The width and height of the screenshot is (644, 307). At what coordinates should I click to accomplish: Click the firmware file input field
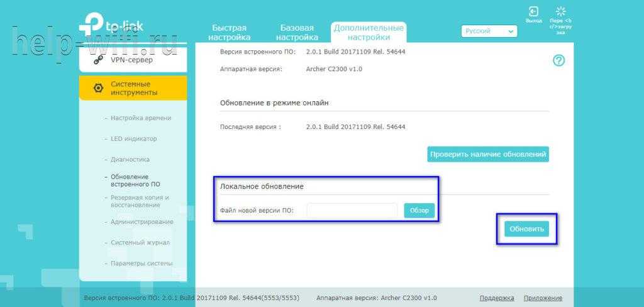352,211
